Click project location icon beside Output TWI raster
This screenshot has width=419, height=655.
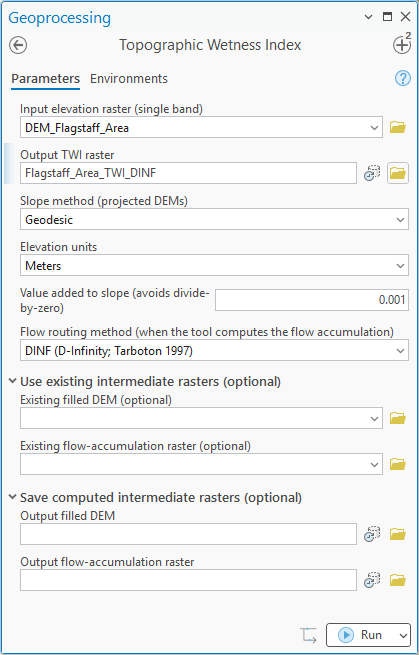(372, 173)
